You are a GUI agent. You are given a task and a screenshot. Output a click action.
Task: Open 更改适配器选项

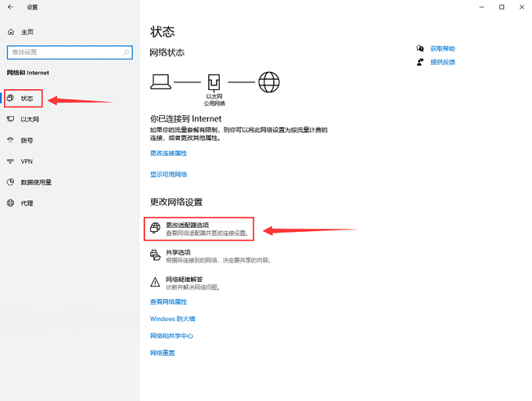[x=199, y=229]
